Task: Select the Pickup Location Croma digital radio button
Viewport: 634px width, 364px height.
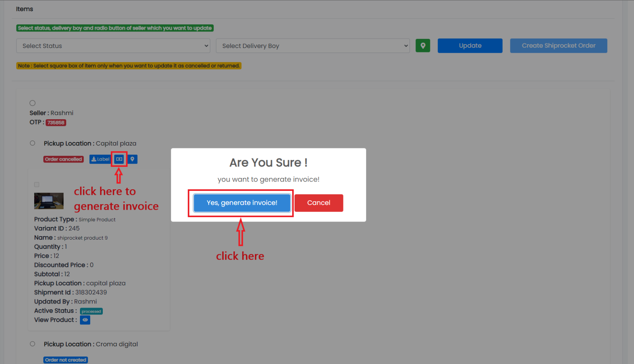Action: pyautogui.click(x=32, y=344)
